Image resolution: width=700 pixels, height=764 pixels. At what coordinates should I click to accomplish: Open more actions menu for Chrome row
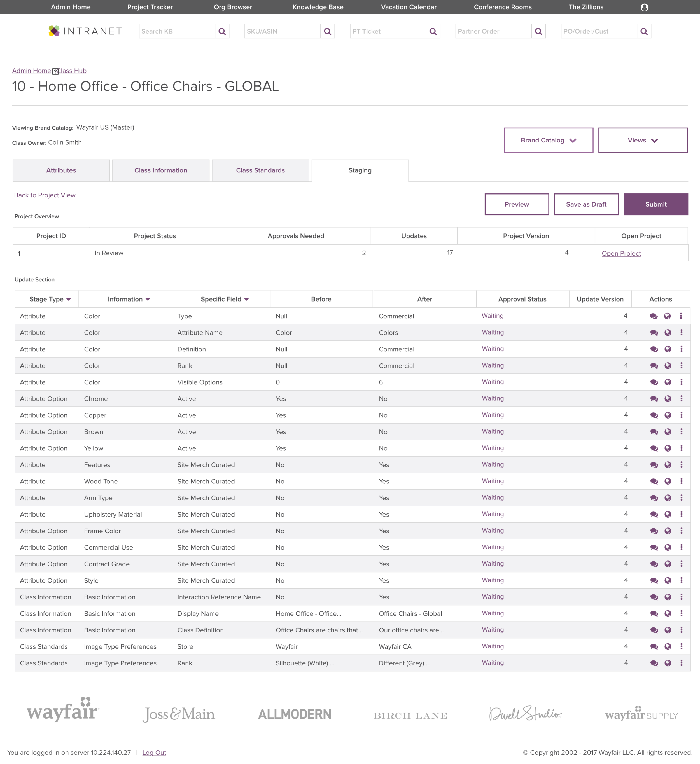[x=682, y=399]
